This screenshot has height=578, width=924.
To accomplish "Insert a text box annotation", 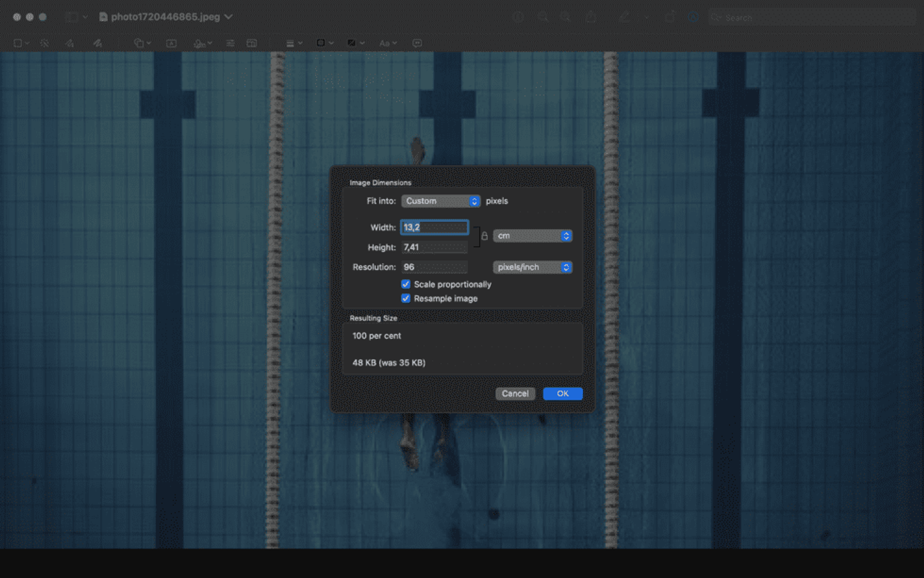I will pyautogui.click(x=171, y=43).
